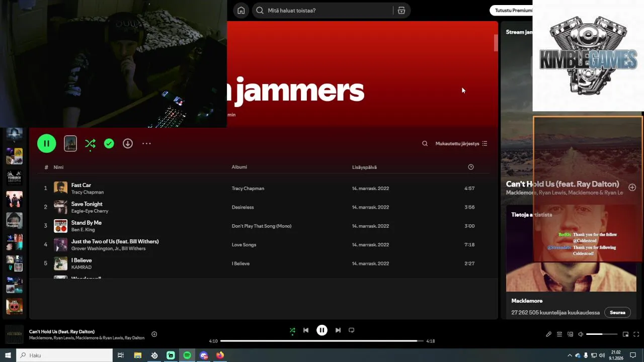Open the connect to a device icon

tap(570, 334)
